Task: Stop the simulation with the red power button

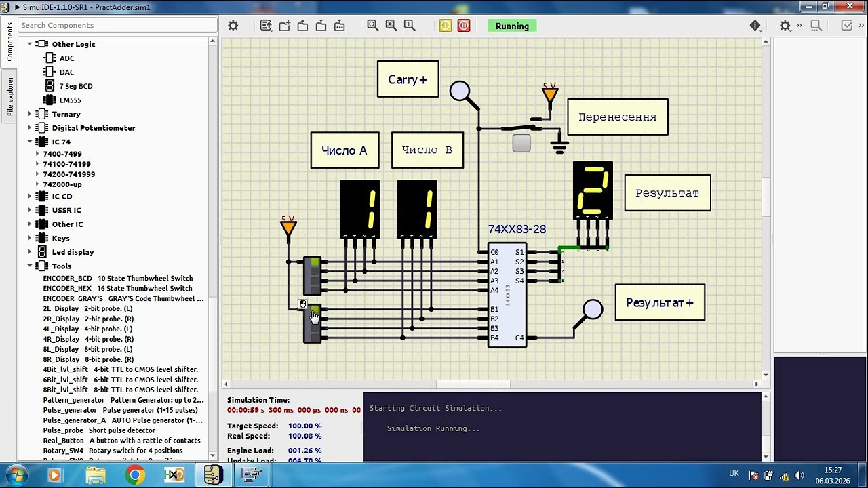Action: pyautogui.click(x=464, y=26)
